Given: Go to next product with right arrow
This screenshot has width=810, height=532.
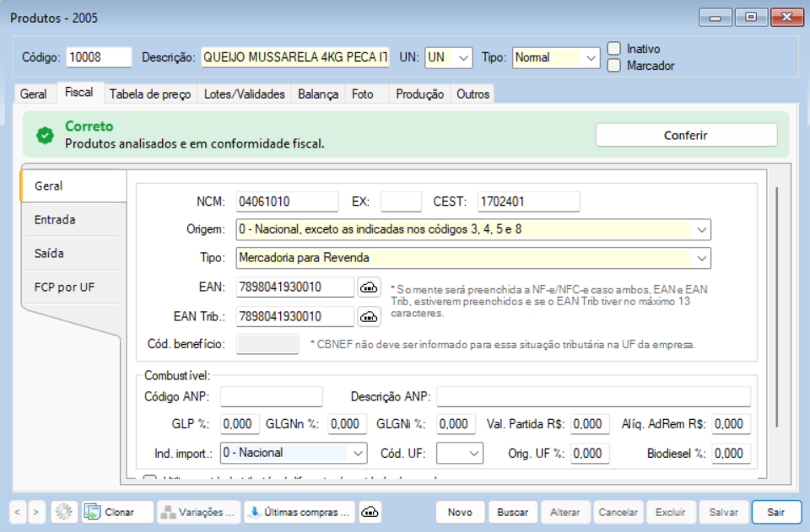Looking at the screenshot, I should pos(36,512).
